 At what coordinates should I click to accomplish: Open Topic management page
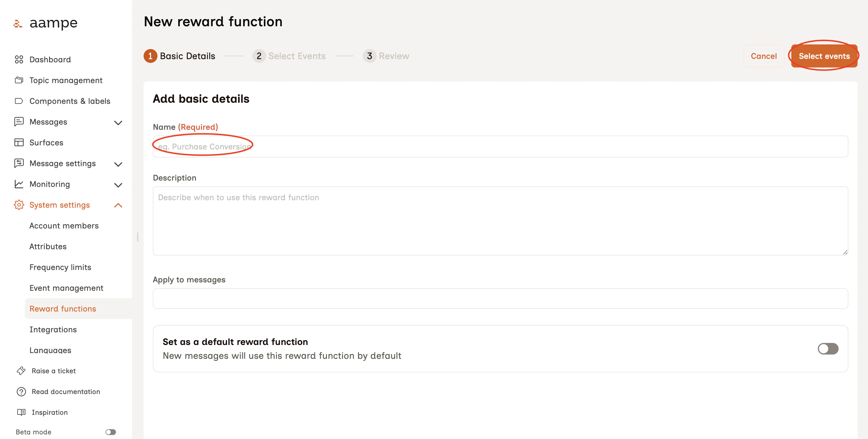click(x=66, y=80)
